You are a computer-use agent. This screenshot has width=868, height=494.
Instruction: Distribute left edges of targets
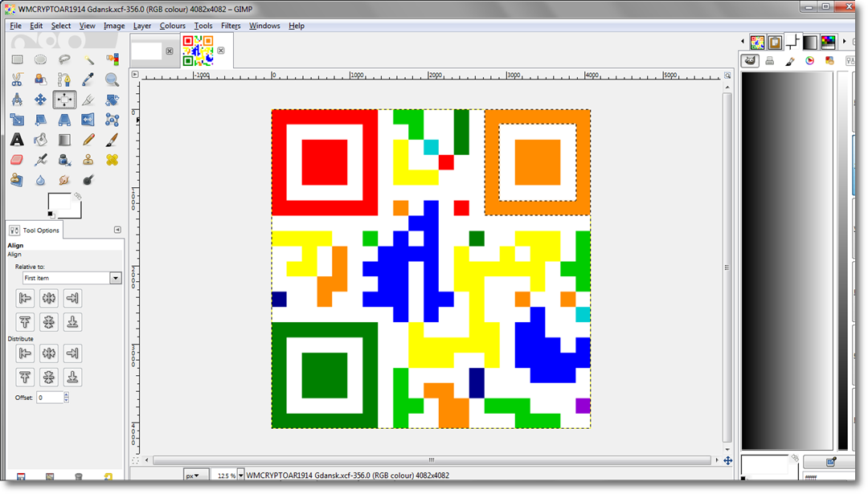[x=25, y=353]
